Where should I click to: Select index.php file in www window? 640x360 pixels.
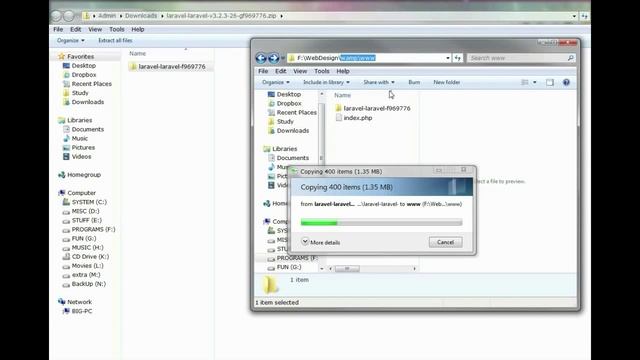[353, 118]
